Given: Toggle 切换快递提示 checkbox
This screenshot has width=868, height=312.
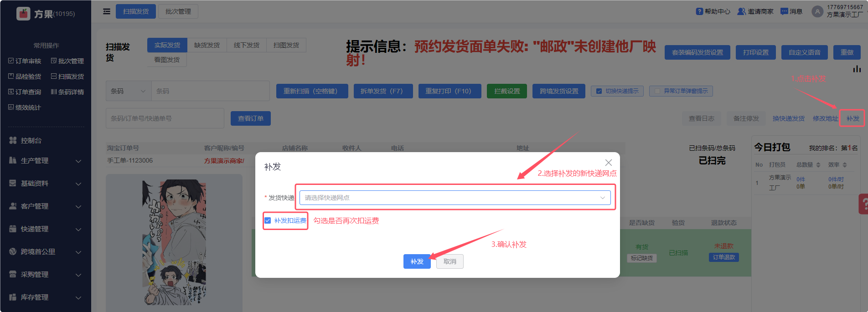Looking at the screenshot, I should (599, 91).
